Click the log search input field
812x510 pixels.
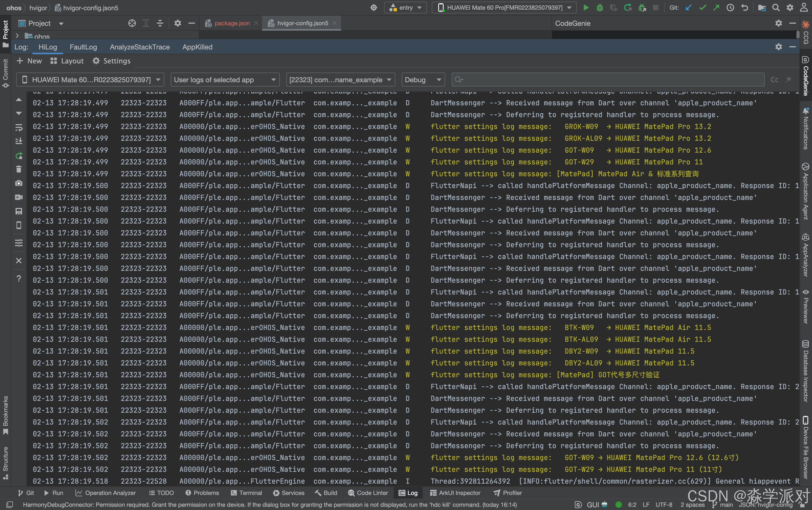tap(610, 80)
